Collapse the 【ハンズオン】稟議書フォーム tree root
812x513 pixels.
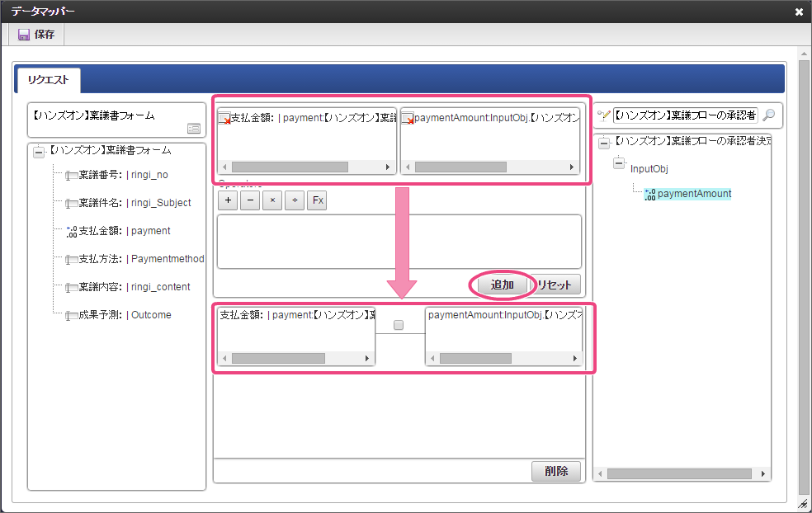(39, 153)
